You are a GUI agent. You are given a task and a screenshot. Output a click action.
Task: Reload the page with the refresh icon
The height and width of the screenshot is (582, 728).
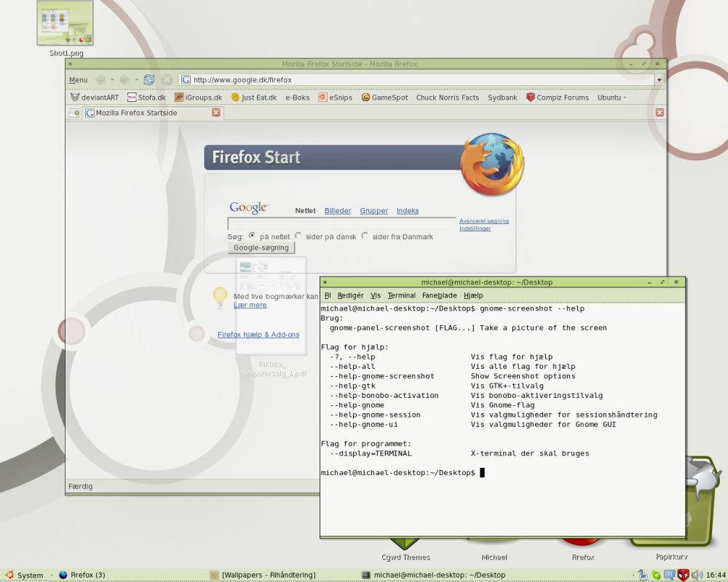tap(149, 80)
